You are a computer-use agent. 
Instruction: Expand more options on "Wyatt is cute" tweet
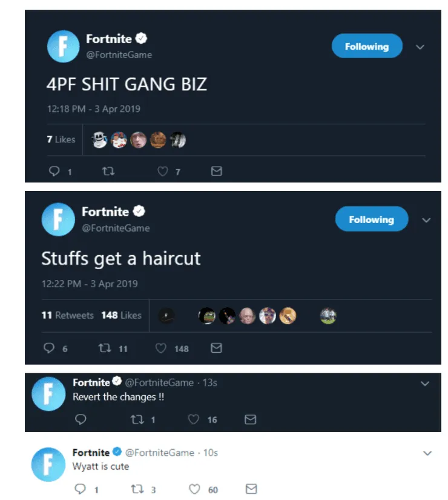[x=427, y=453]
